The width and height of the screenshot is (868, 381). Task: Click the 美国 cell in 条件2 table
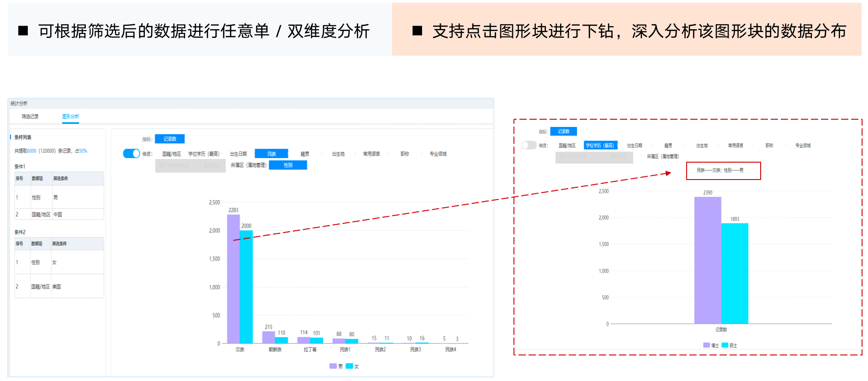57,286
